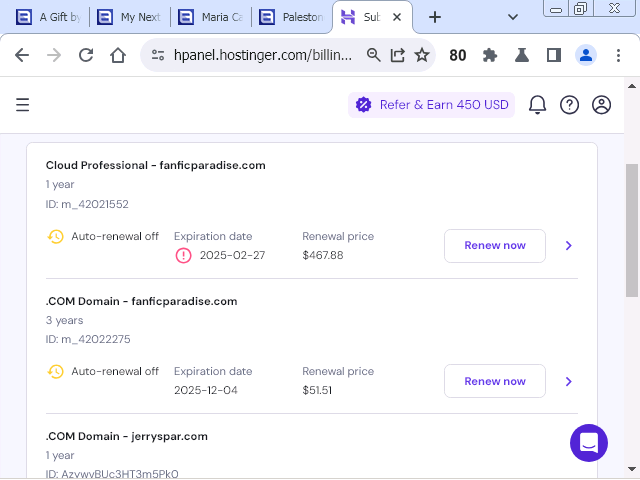
Task: Open the help question mark icon
Action: [x=569, y=105]
